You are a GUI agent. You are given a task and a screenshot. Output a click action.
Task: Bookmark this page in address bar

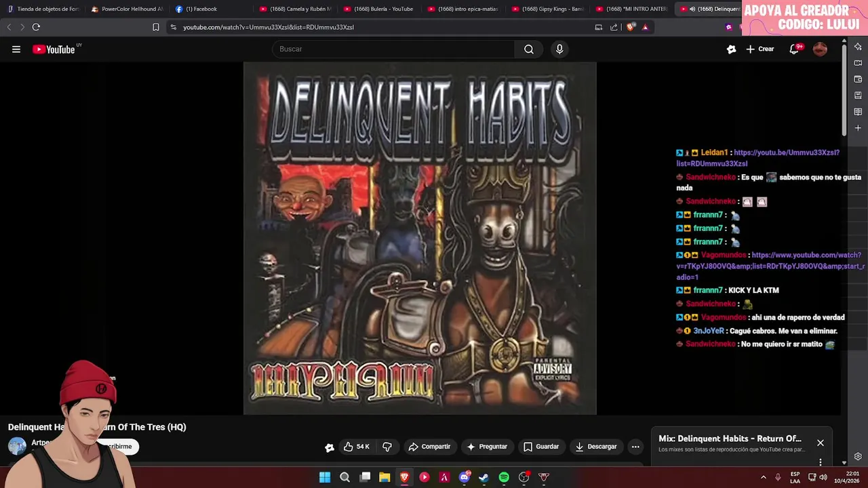156,27
